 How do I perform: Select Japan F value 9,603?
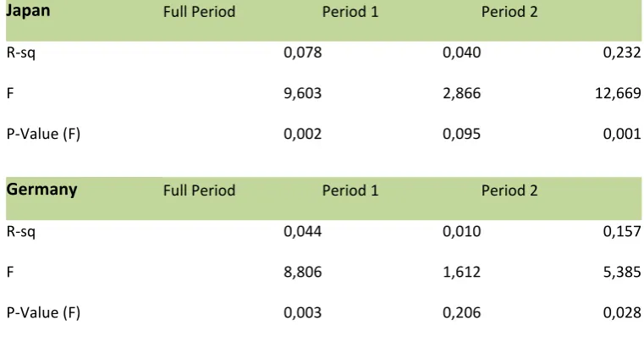point(303,93)
